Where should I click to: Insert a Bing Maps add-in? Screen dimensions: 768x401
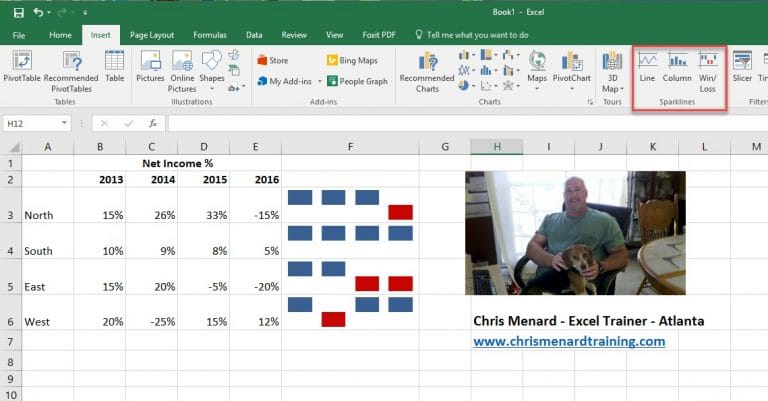(352, 60)
